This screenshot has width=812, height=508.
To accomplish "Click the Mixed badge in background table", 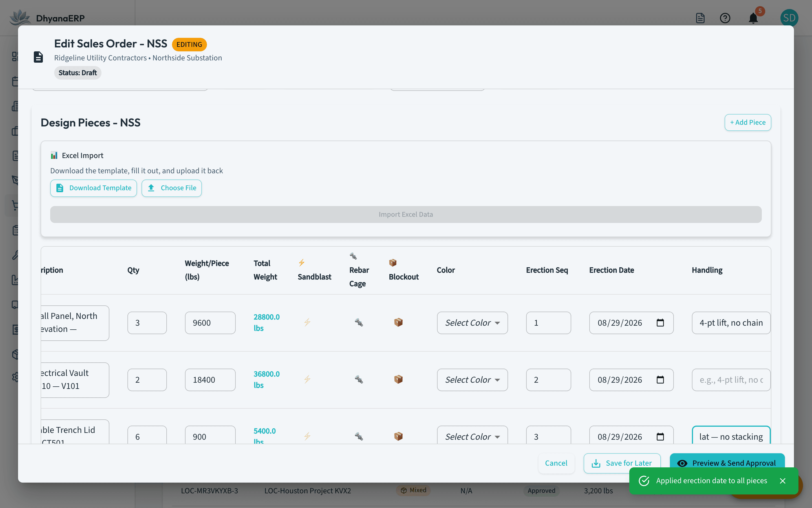I will pyautogui.click(x=413, y=490).
